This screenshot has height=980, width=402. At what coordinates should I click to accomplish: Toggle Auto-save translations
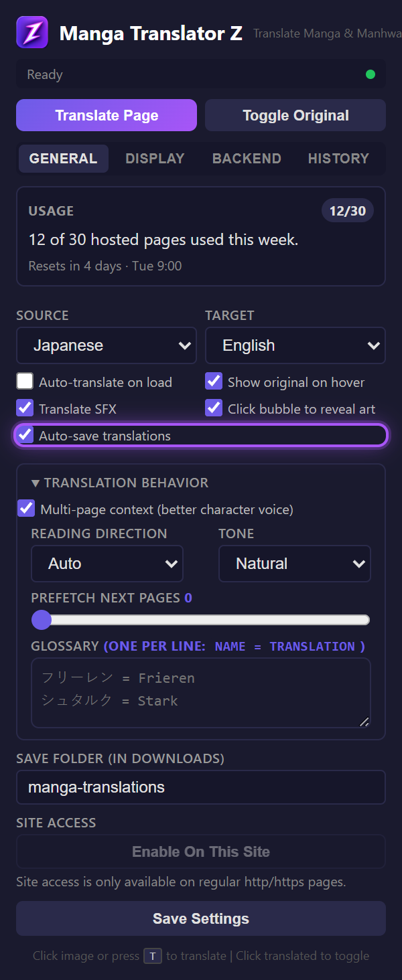tap(25, 435)
